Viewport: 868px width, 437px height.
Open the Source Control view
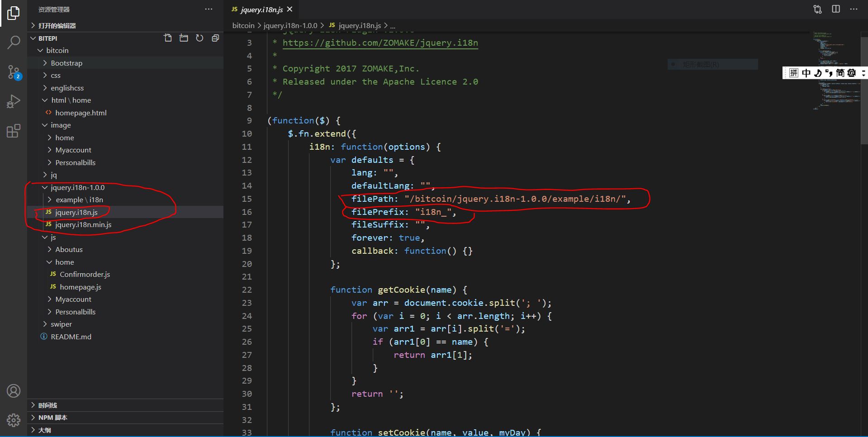coord(14,71)
